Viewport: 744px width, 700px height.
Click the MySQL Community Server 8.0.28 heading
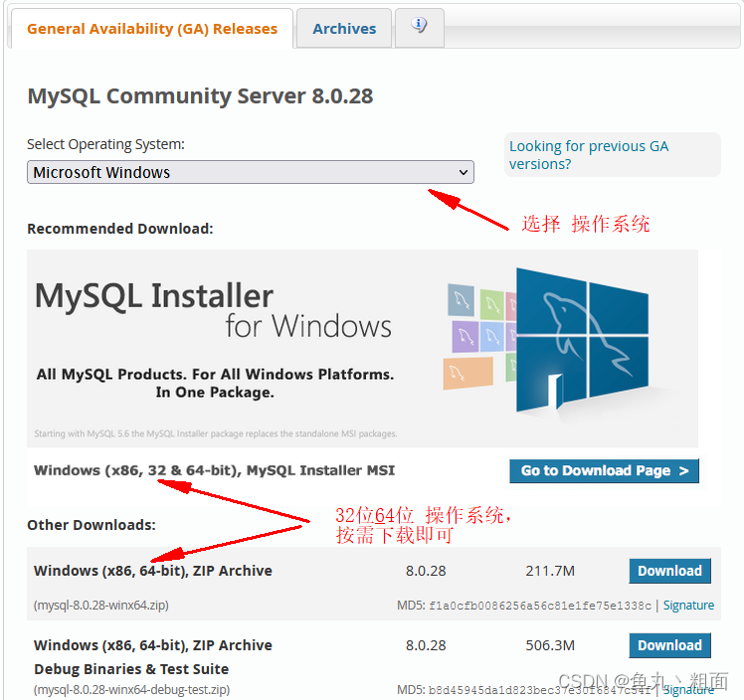point(200,95)
